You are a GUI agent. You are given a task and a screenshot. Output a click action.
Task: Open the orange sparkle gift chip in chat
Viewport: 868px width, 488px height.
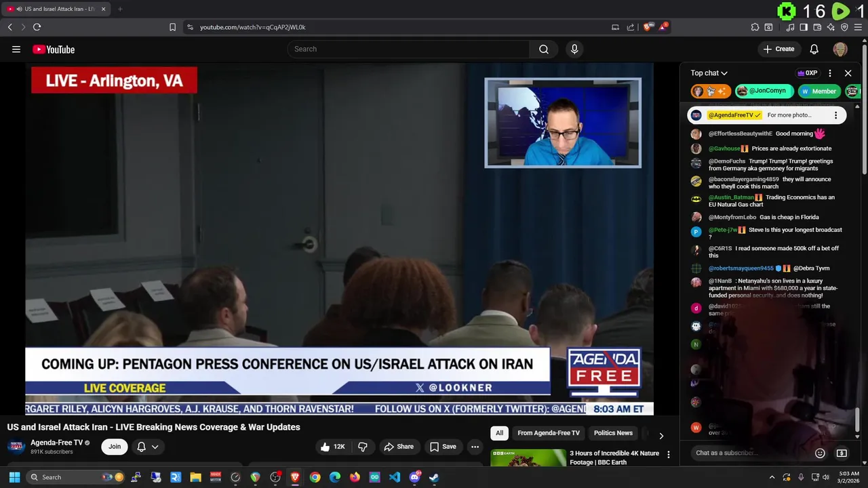pos(711,91)
